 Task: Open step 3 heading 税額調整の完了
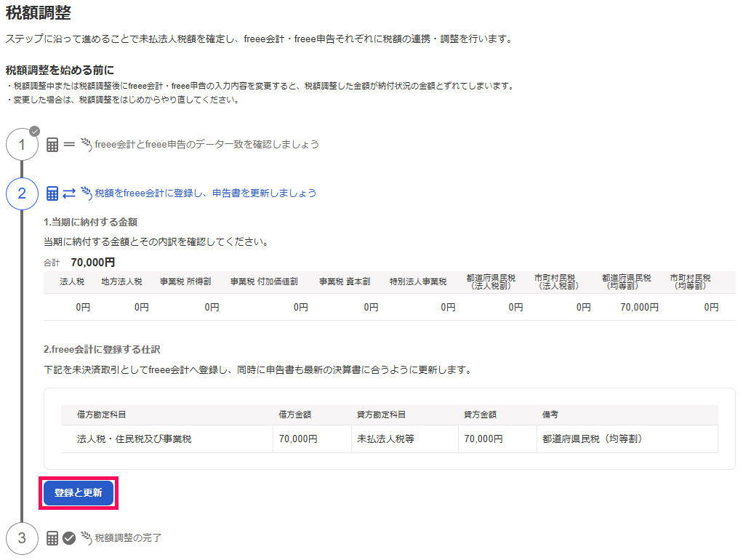pyautogui.click(x=128, y=537)
